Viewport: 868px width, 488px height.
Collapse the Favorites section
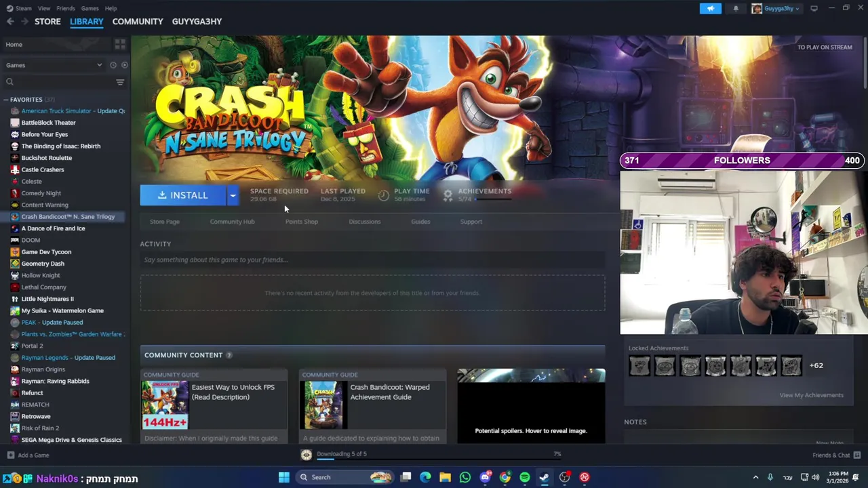click(5, 100)
